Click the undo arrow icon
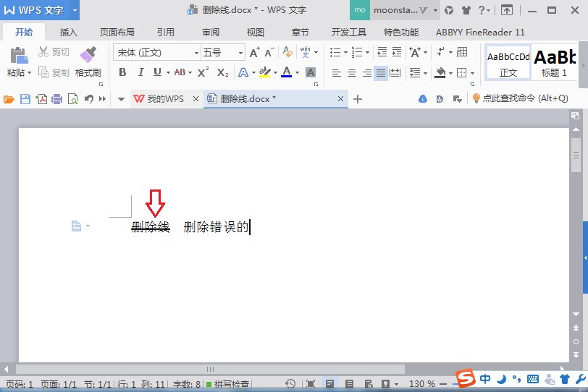The height and width of the screenshot is (392, 588). (x=88, y=99)
